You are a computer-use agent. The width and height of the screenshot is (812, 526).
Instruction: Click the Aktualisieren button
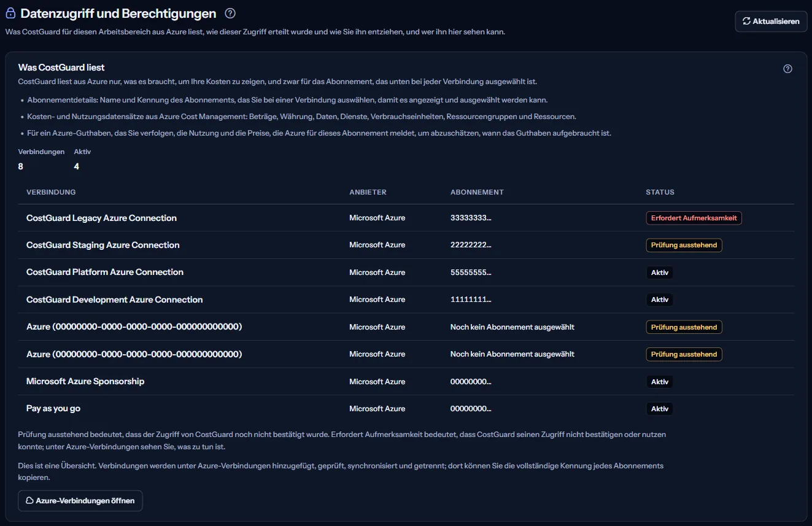771,21
